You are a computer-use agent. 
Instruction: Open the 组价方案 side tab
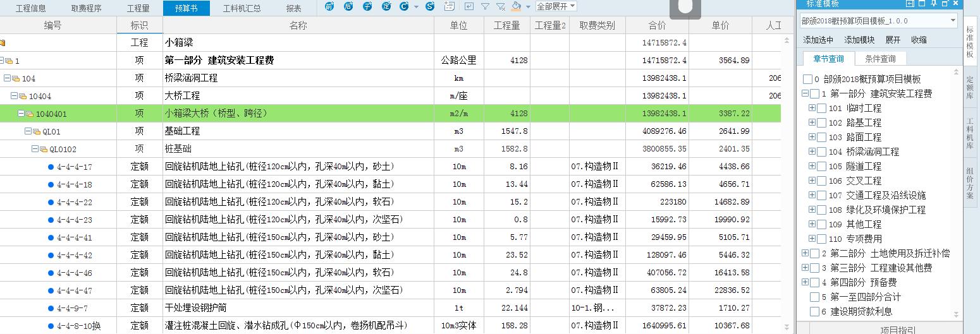[971, 183]
